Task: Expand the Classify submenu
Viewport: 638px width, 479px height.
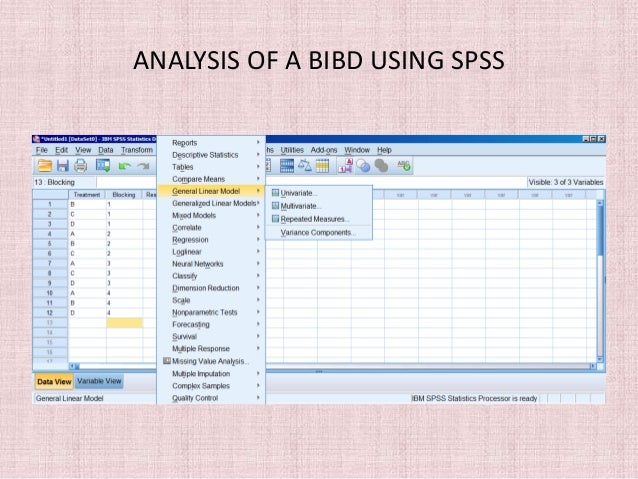Action: click(x=211, y=276)
